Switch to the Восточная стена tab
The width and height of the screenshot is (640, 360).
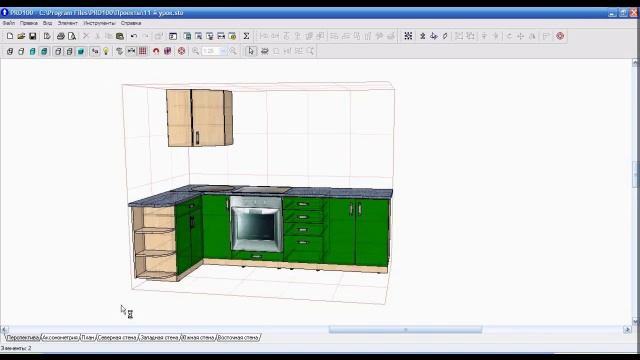[238, 338]
